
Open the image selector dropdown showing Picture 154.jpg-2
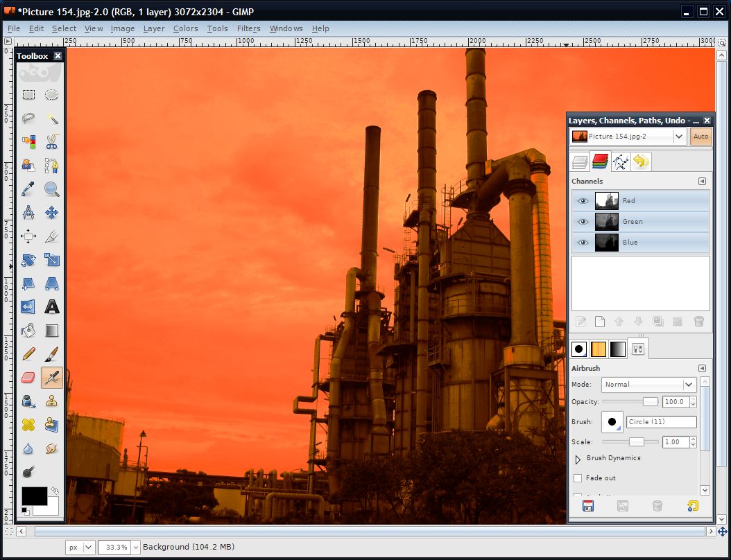click(x=678, y=136)
